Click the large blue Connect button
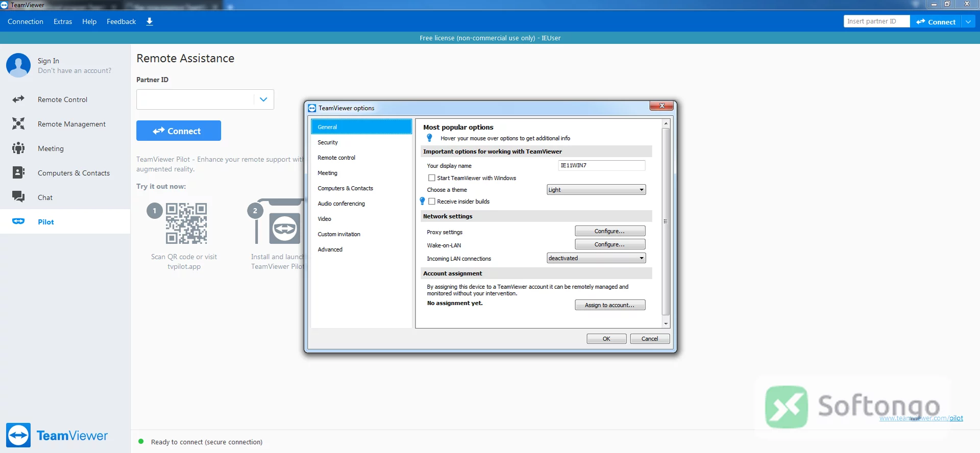 [179, 131]
